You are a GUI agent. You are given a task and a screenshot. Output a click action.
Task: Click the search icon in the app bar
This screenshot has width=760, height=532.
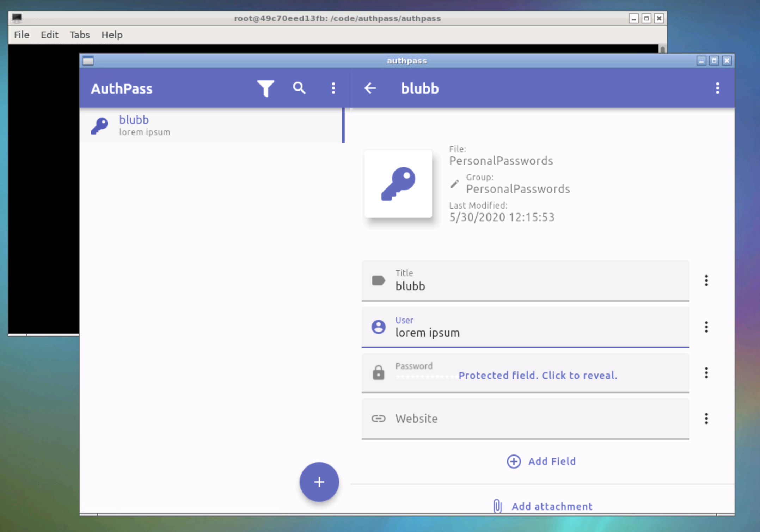pos(299,88)
